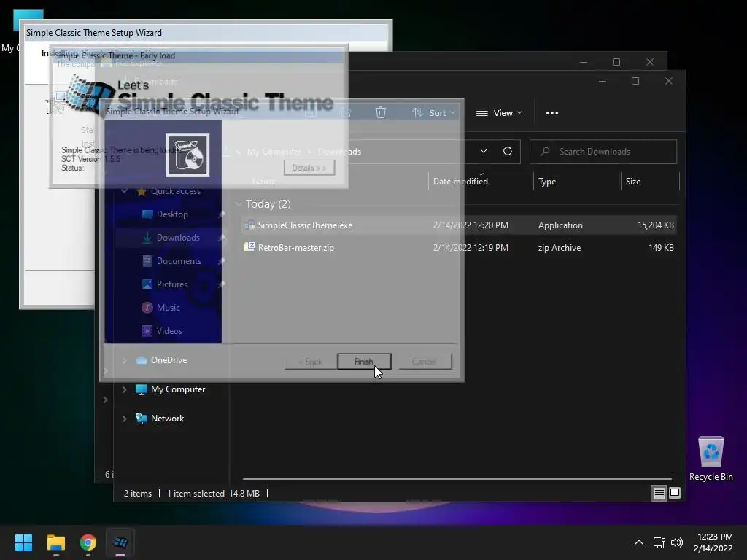This screenshot has width=747, height=560.
Task: Click the RetroBar-master.zip archive icon
Action: coord(249,246)
